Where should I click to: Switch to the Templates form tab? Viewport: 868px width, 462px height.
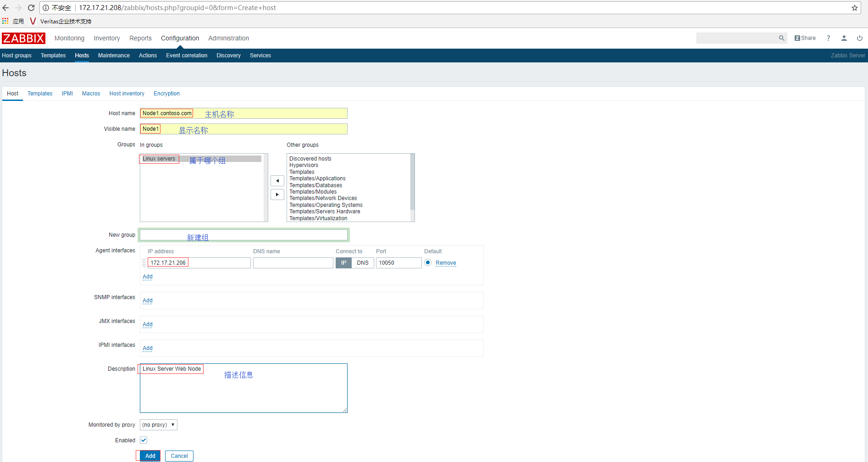coord(40,94)
